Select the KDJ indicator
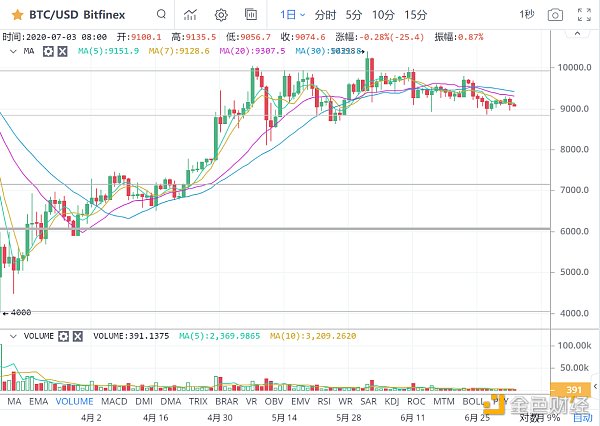 [x=392, y=402]
